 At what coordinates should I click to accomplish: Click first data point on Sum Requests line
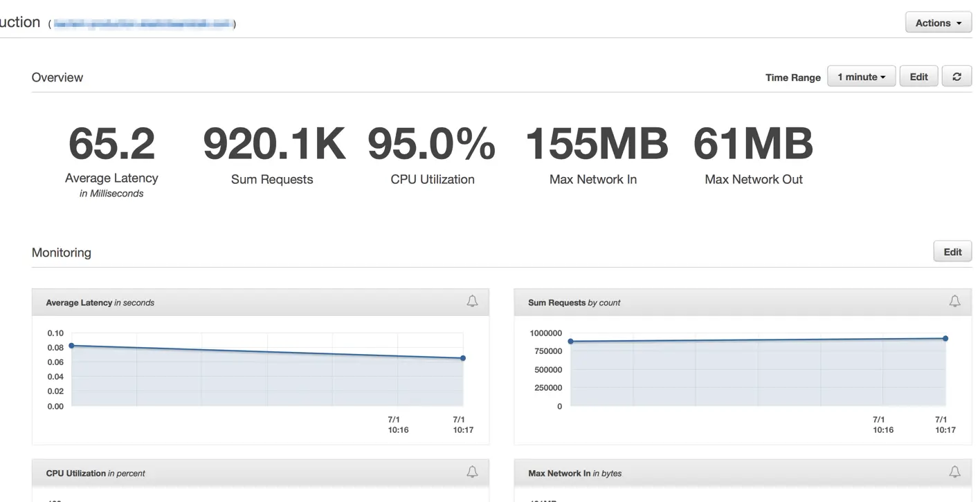pos(570,342)
